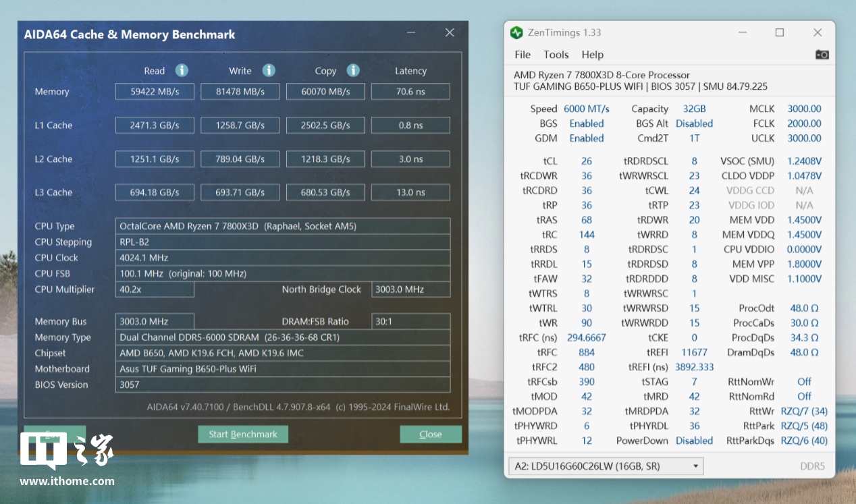Screen dimensions: 856x504
Task: Click the Memory Latency value box
Action: coord(410,92)
